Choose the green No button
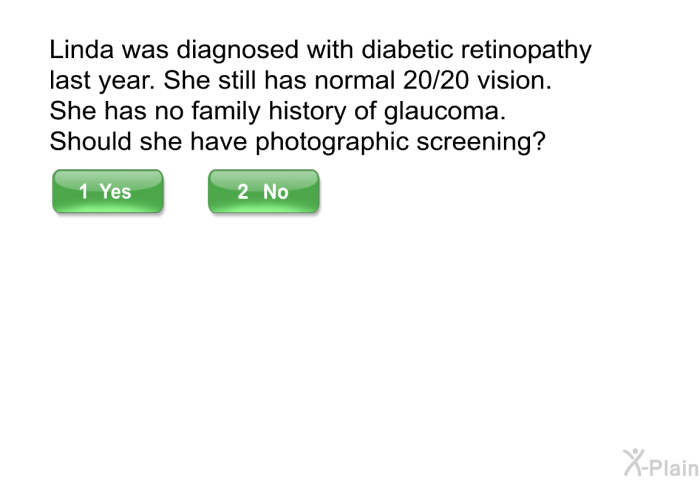The width and height of the screenshot is (700, 480). (263, 191)
